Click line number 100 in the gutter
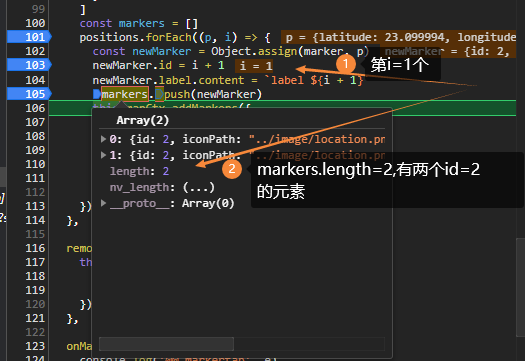Viewport: 525px width, 361px height. 35,23
